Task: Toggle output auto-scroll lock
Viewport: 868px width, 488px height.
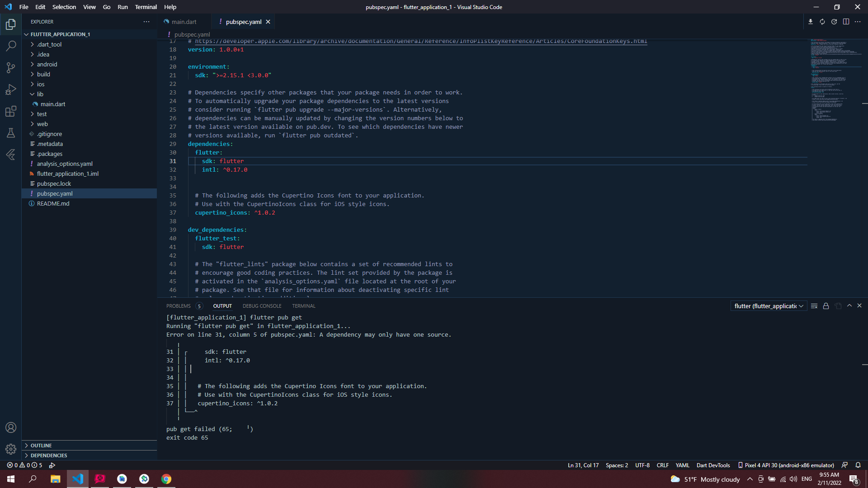Action: coord(826,306)
